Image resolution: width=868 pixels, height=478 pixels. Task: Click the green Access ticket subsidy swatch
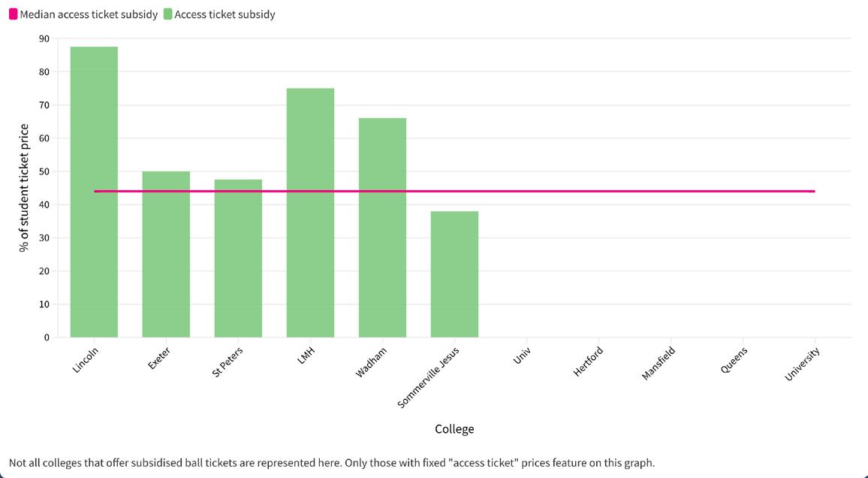[167, 14]
